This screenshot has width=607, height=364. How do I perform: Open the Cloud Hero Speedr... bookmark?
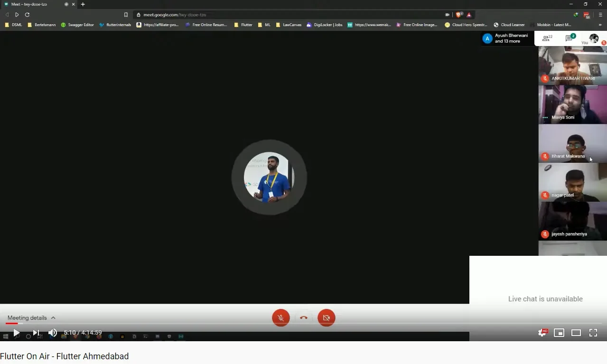click(466, 25)
